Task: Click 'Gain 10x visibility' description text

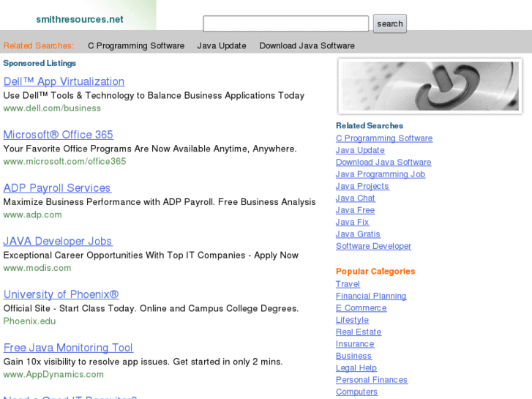Action: tap(143, 362)
